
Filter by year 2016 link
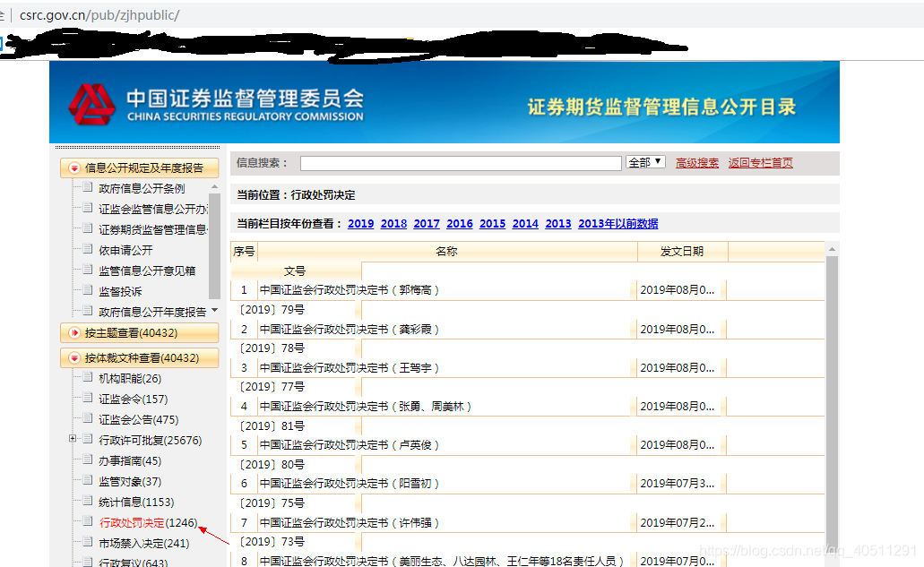(460, 224)
